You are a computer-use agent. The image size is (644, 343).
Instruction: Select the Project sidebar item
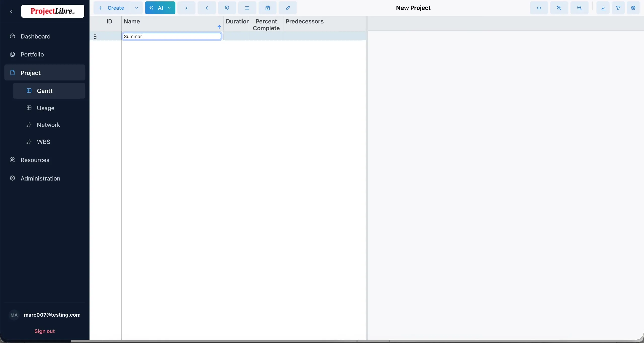(45, 73)
